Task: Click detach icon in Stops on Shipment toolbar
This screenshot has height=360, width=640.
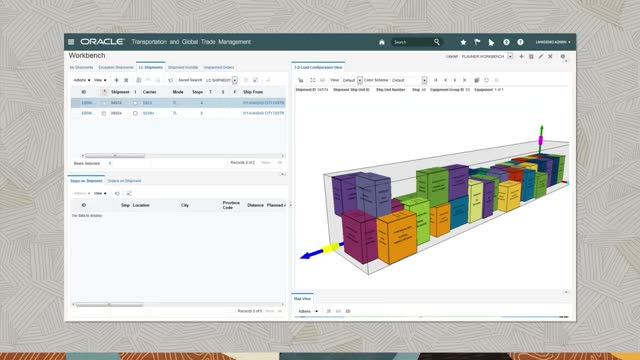Action: coord(129,193)
